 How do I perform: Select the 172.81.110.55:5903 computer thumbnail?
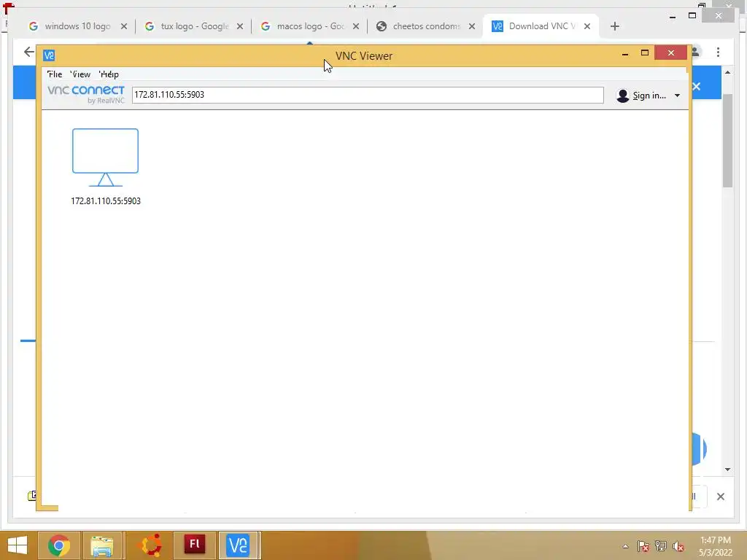point(105,157)
